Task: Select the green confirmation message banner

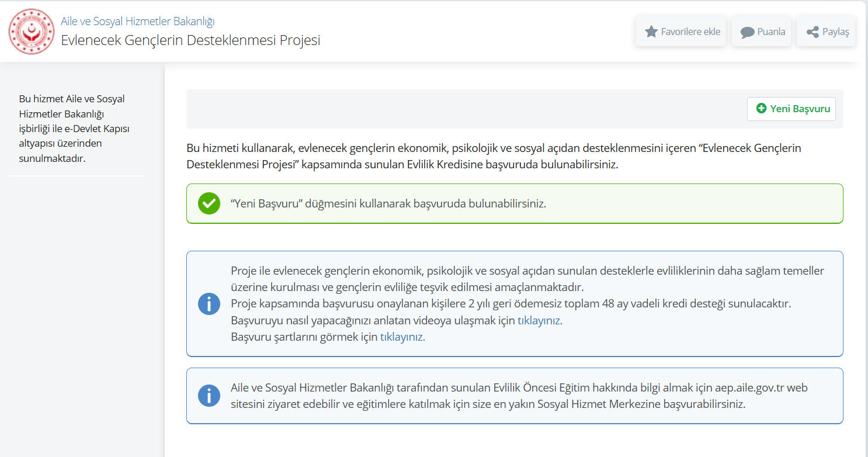Action: 514,203
